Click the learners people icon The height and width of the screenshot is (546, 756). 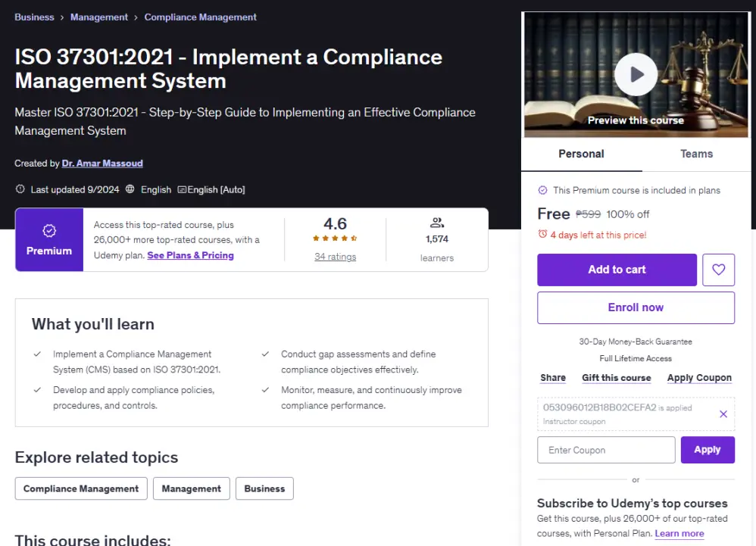click(437, 223)
